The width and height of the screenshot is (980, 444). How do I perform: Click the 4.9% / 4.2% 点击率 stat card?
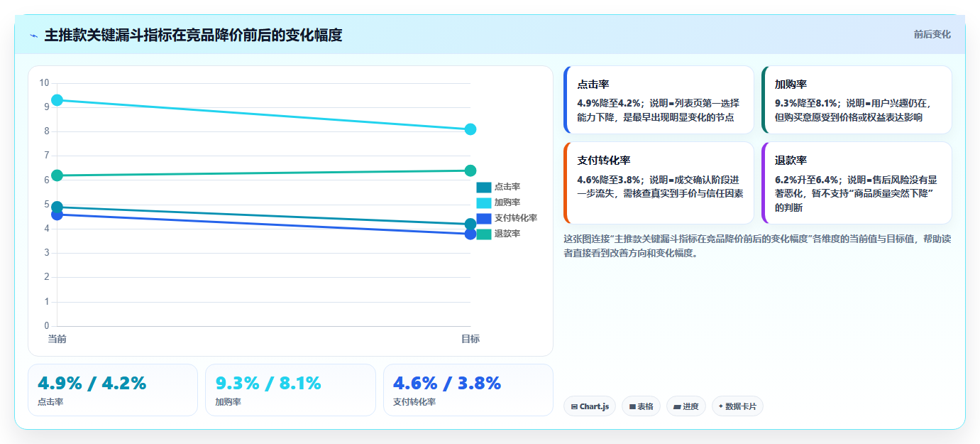113,390
